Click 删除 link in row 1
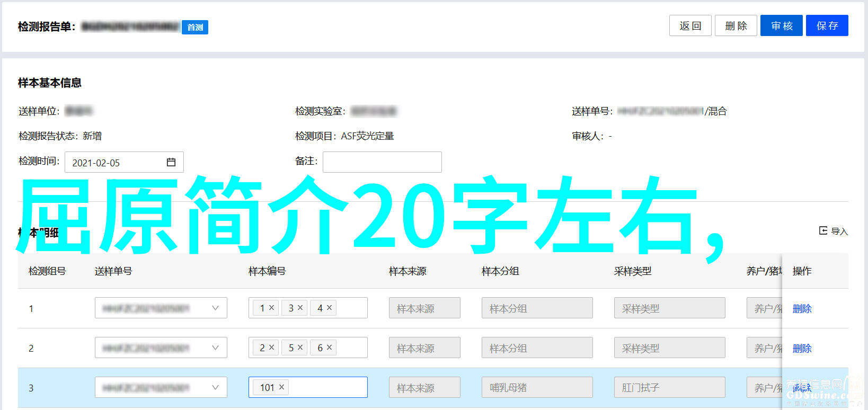 802,308
